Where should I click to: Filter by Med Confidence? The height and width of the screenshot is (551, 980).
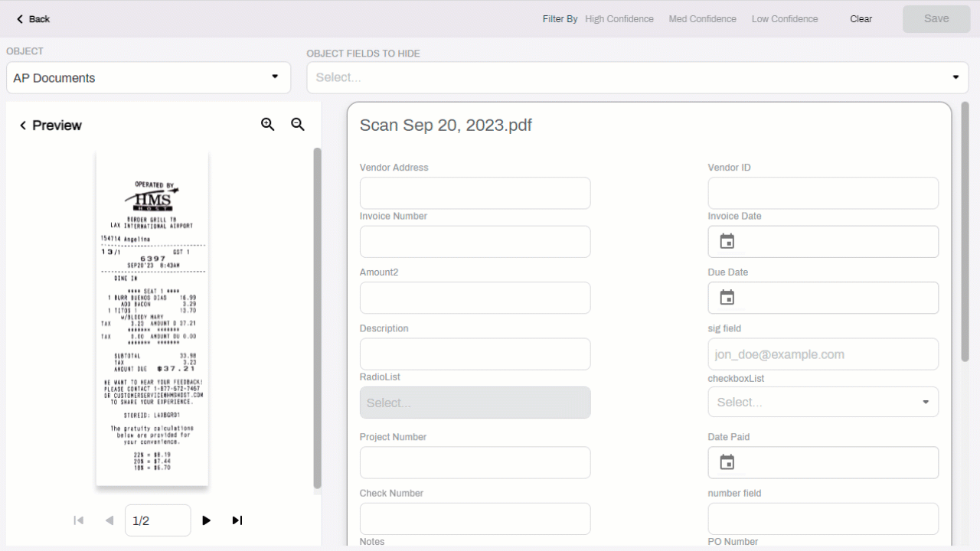703,19
